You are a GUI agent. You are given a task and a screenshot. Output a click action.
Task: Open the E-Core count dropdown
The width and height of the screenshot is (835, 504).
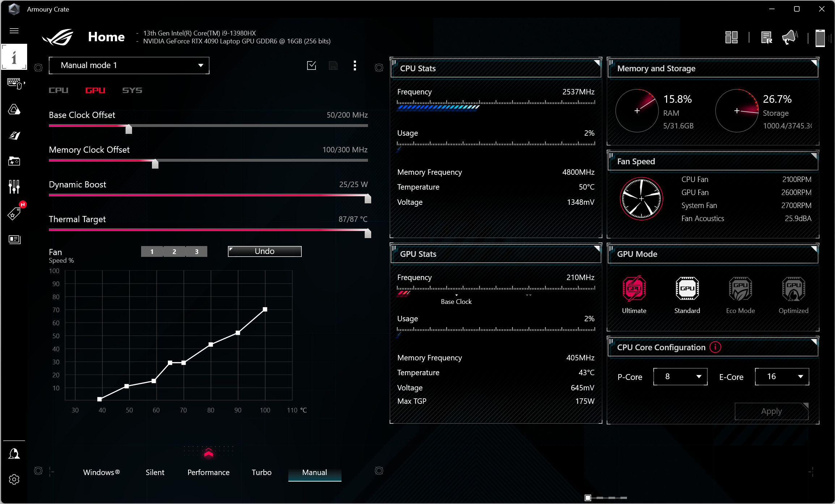(x=782, y=377)
